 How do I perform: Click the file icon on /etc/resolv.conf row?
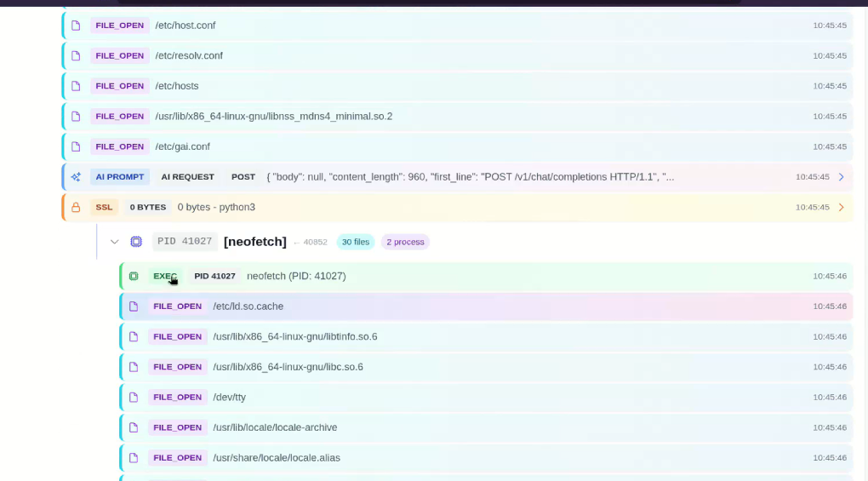click(x=76, y=56)
